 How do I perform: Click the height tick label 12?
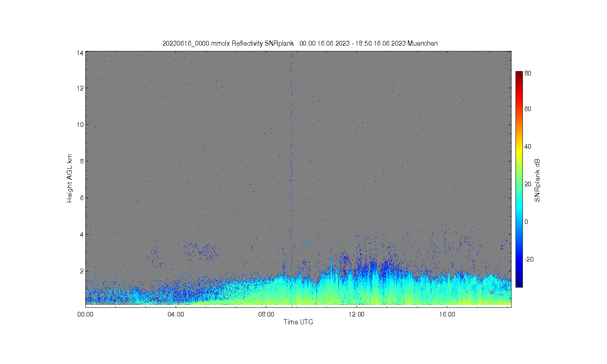80,88
